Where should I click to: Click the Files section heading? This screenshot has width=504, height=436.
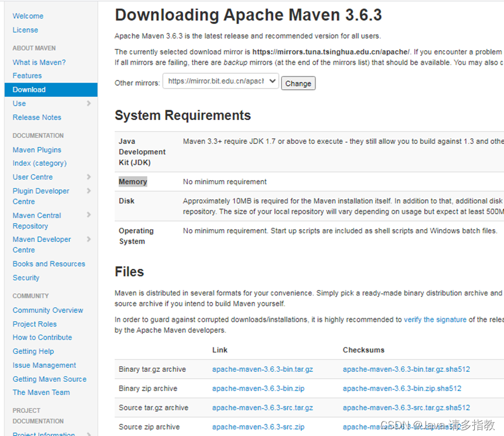129,272
